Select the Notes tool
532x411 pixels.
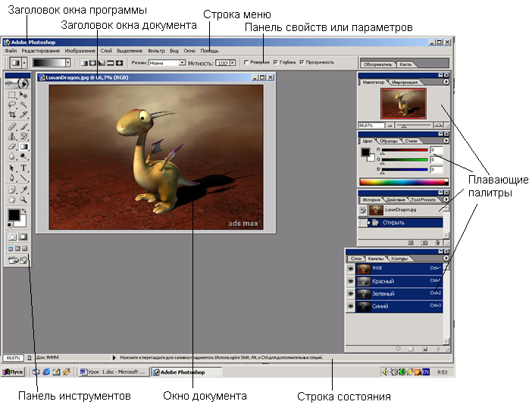click(12, 190)
